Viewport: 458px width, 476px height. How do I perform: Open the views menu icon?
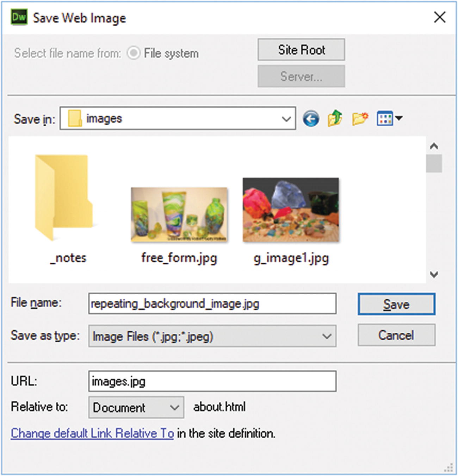[x=388, y=118]
